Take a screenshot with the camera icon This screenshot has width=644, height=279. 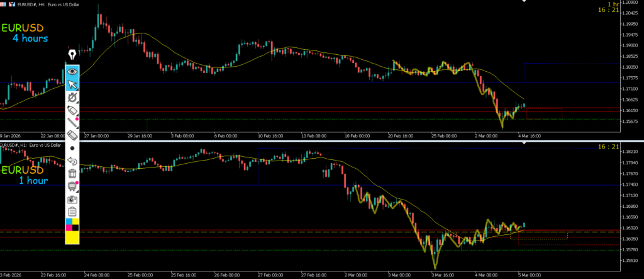[72, 199]
